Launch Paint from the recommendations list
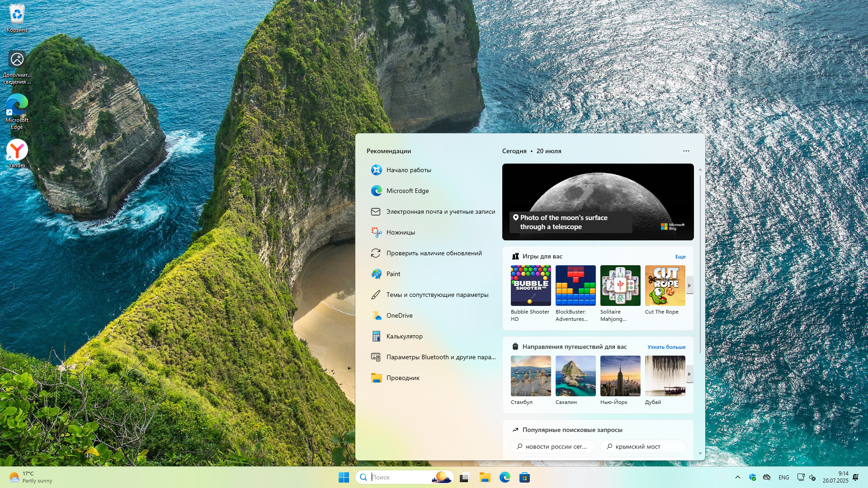This screenshot has width=868, height=488. [x=393, y=274]
